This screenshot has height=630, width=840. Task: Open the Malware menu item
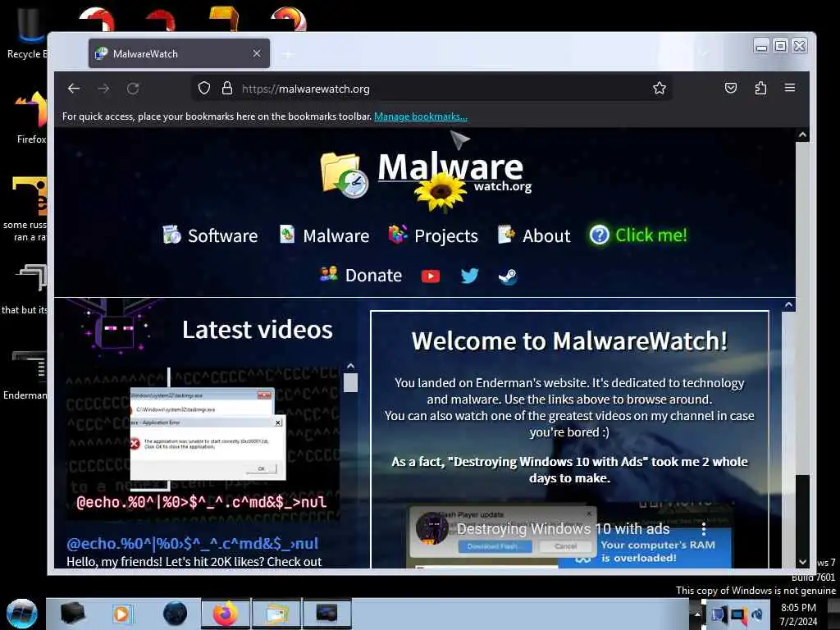click(324, 235)
